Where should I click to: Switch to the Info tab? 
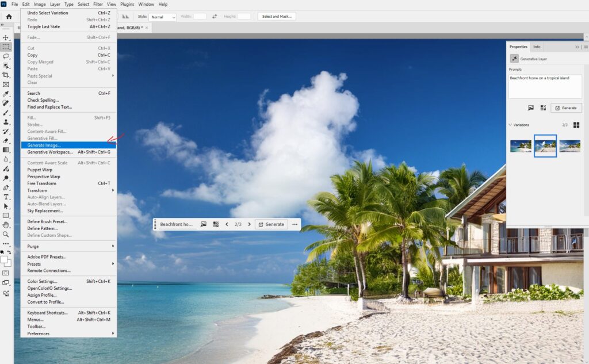[537, 47]
